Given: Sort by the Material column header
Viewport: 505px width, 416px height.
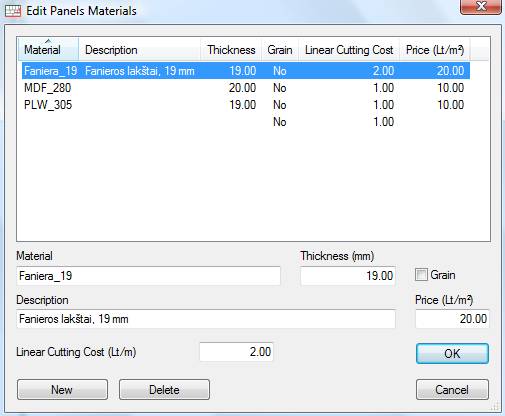Looking at the screenshot, I should (x=48, y=50).
